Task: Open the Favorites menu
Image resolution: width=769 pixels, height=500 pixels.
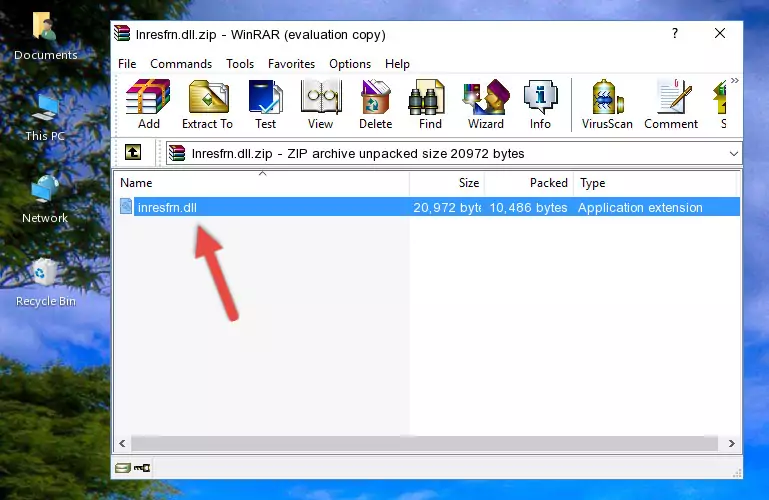Action: click(291, 64)
